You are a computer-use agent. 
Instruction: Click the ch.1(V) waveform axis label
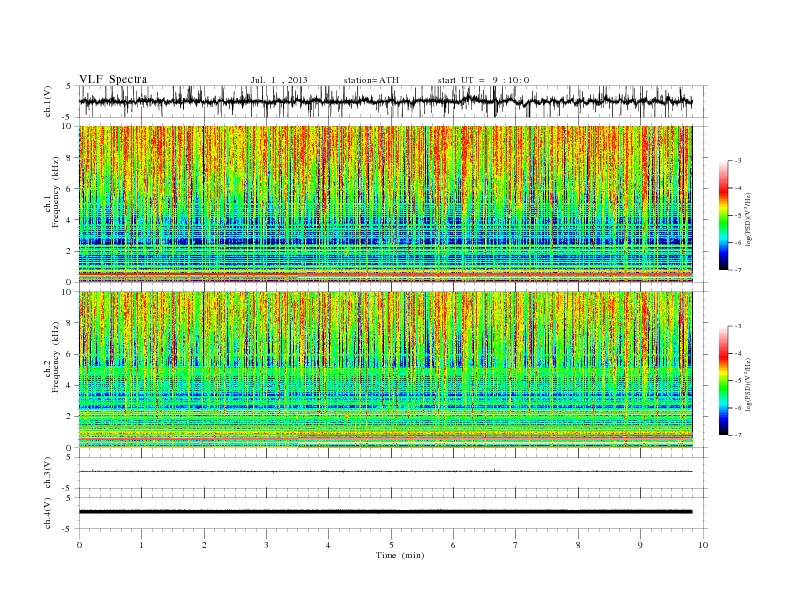coord(48,102)
